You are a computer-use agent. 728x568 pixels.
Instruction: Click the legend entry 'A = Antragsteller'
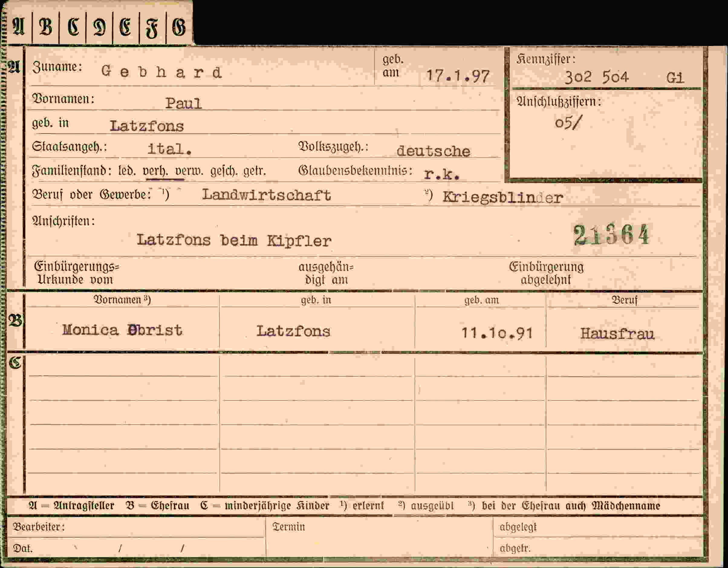click(71, 506)
